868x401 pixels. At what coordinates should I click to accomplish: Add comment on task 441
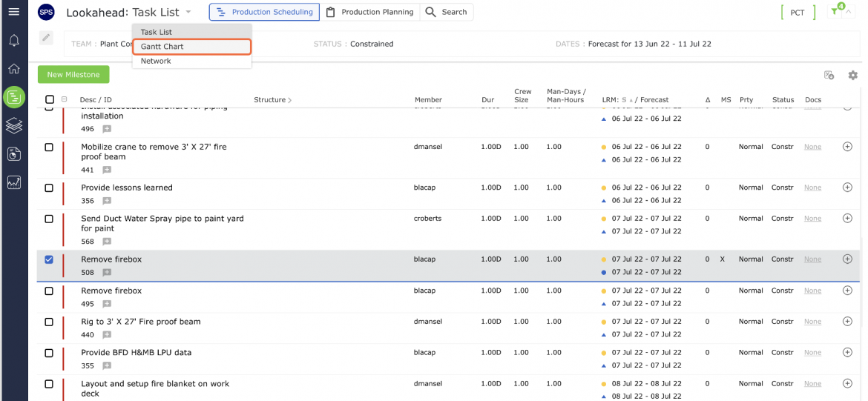(x=106, y=170)
